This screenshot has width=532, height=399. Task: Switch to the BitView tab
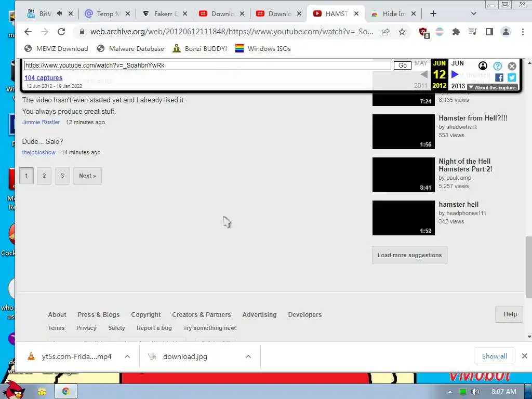(x=45, y=14)
